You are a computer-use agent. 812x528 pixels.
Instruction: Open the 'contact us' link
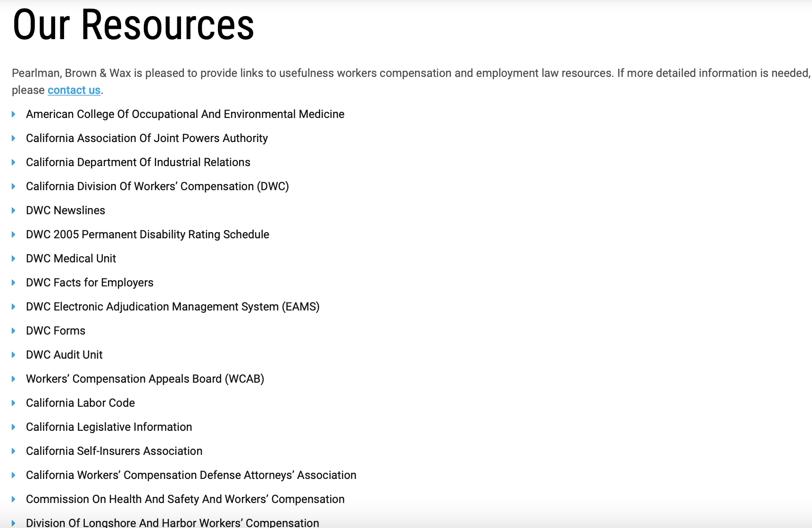click(74, 90)
